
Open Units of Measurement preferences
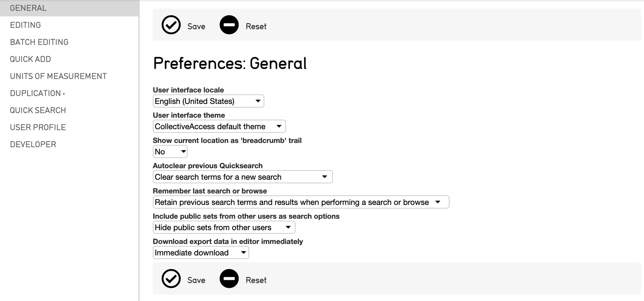(x=58, y=76)
